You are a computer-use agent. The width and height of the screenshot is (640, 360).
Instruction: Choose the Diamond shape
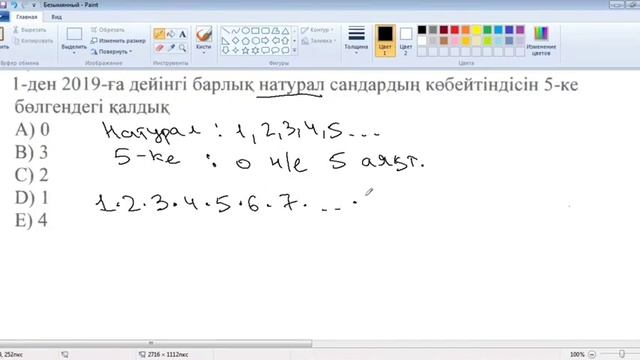[x=236, y=41]
